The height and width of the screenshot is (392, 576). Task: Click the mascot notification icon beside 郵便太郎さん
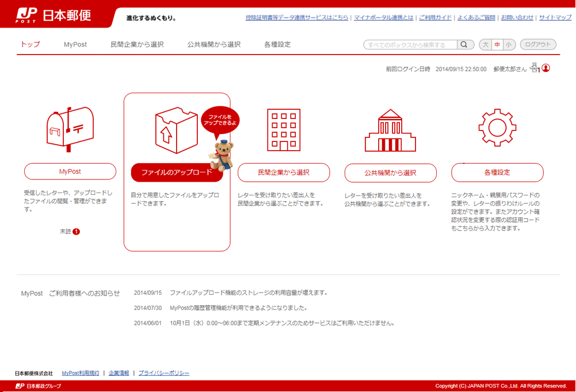tap(535, 68)
